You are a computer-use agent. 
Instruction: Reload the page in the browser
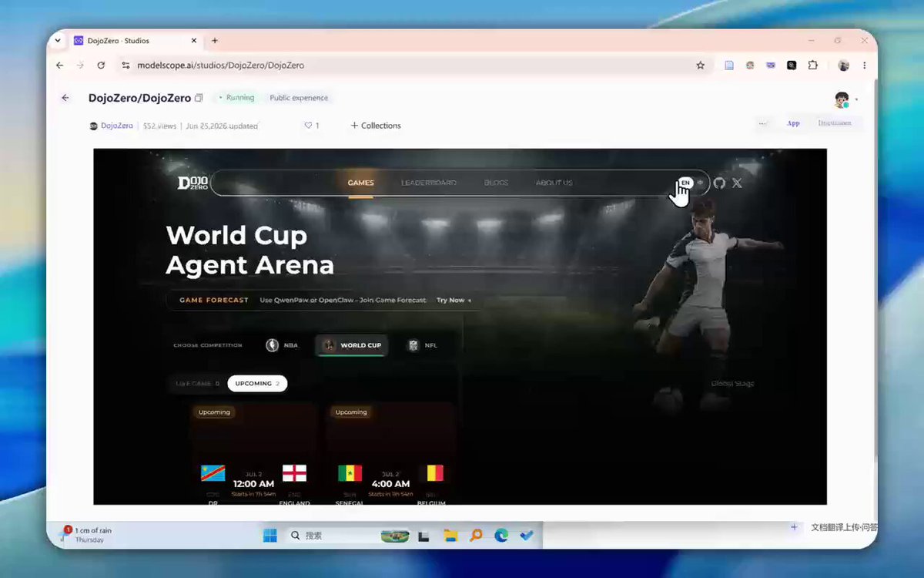pyautogui.click(x=101, y=66)
